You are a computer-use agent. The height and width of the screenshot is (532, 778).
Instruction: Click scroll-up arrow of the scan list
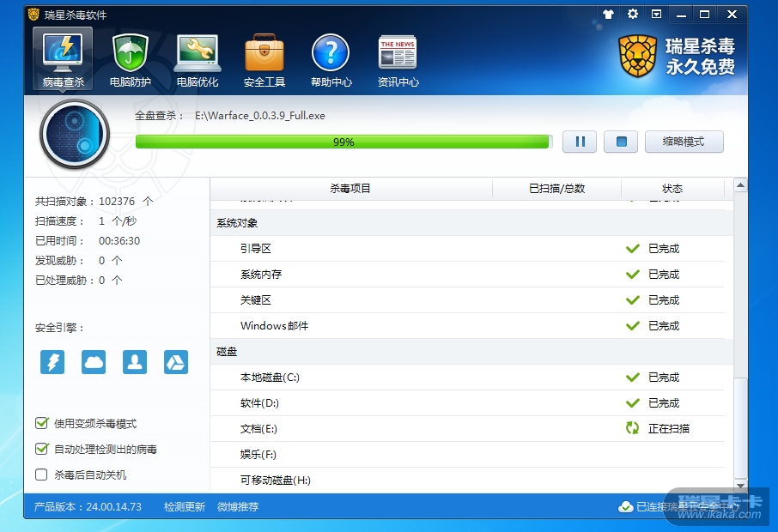click(x=740, y=185)
